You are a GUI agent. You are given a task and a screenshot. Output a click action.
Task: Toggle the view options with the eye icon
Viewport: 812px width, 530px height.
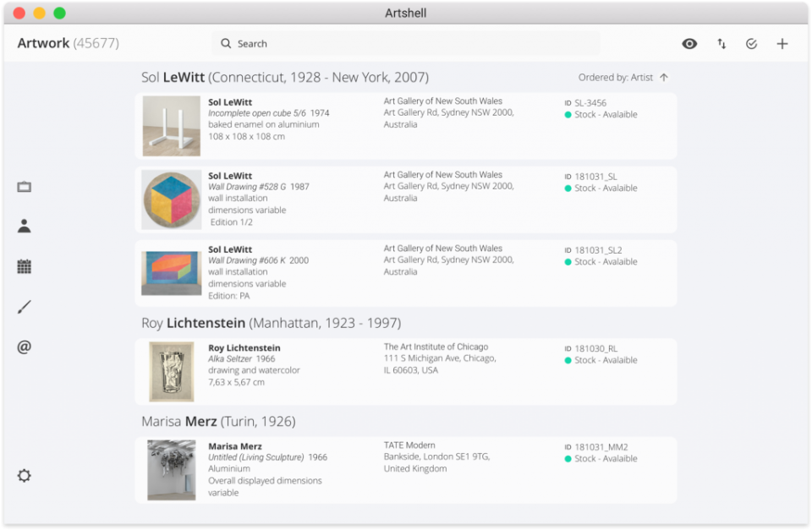tap(689, 43)
